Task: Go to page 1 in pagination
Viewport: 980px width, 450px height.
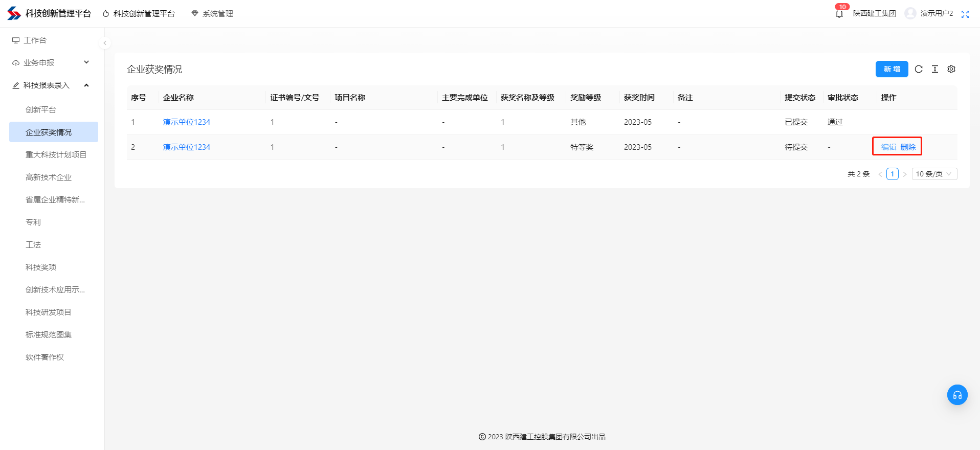Action: point(892,174)
